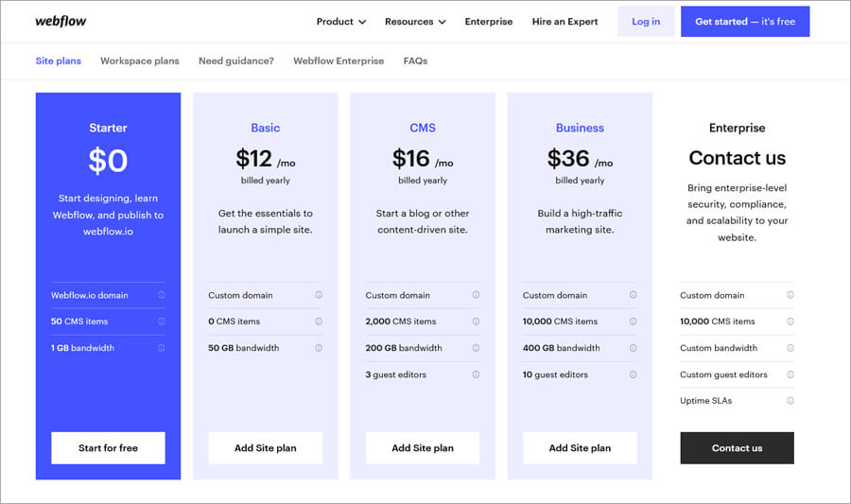Image resolution: width=851 pixels, height=504 pixels.
Task: Click info icon next to Basic's 50 GB bandwidth
Action: 319,348
